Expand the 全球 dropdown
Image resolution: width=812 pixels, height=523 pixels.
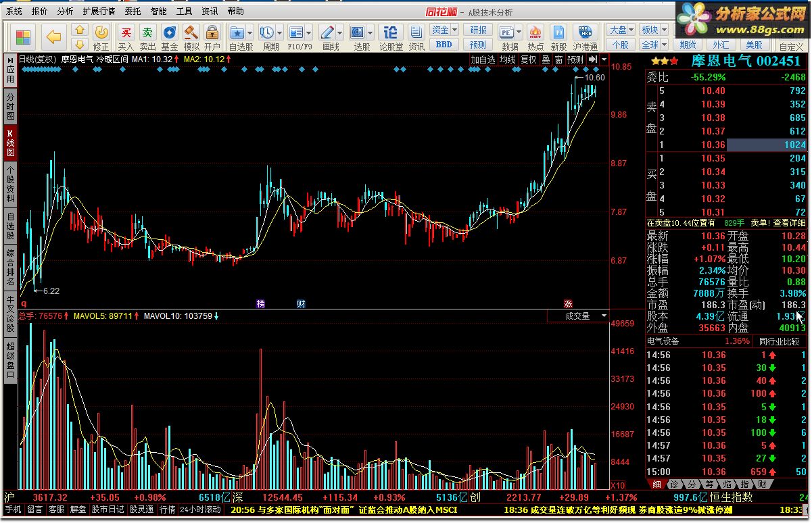point(664,45)
